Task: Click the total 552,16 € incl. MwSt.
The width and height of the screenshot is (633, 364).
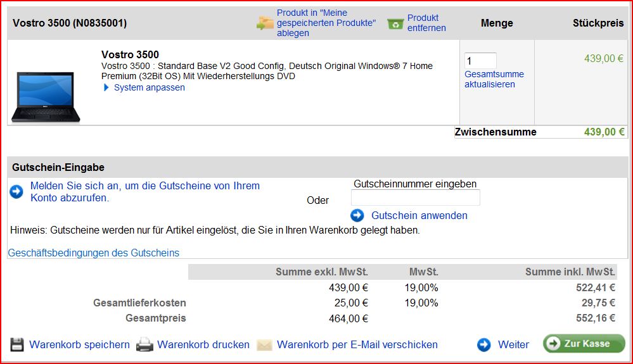Action: (596, 318)
